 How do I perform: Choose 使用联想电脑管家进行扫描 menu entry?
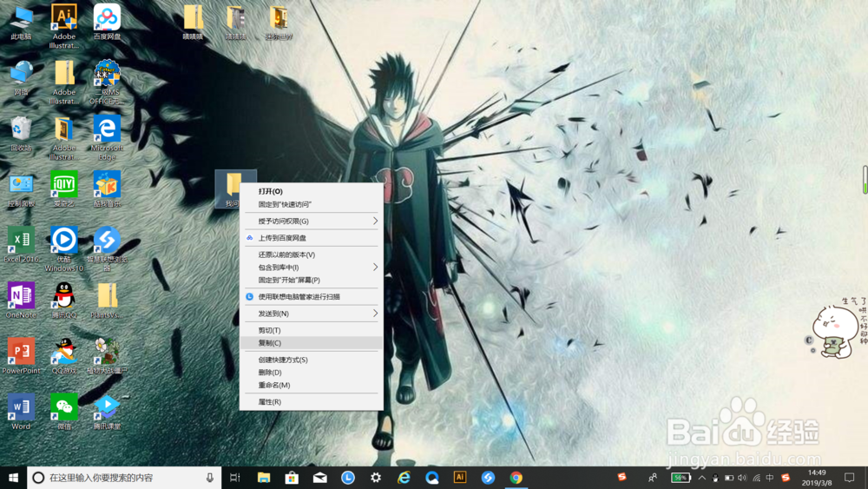[x=311, y=297]
